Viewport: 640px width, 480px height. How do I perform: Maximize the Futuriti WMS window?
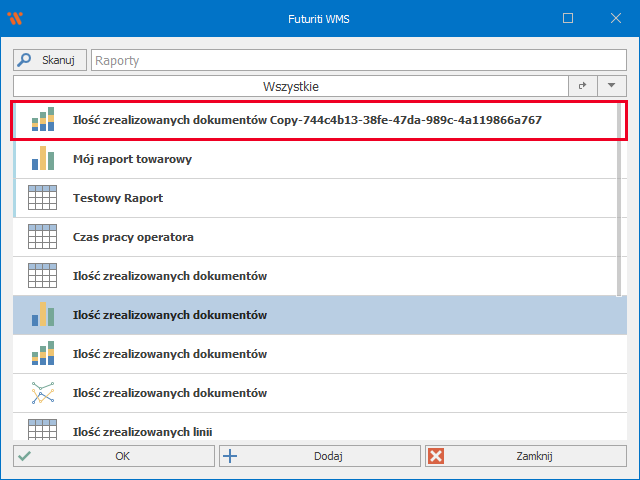pos(568,18)
